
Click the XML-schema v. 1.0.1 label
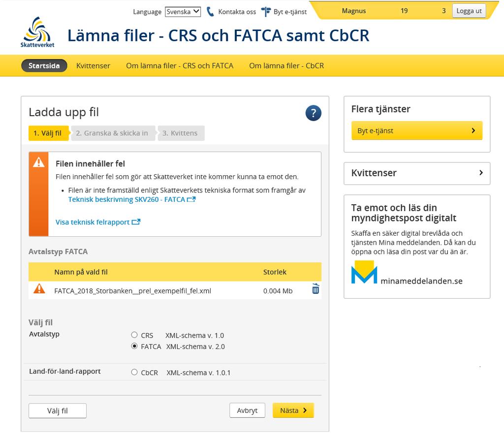pos(198,373)
